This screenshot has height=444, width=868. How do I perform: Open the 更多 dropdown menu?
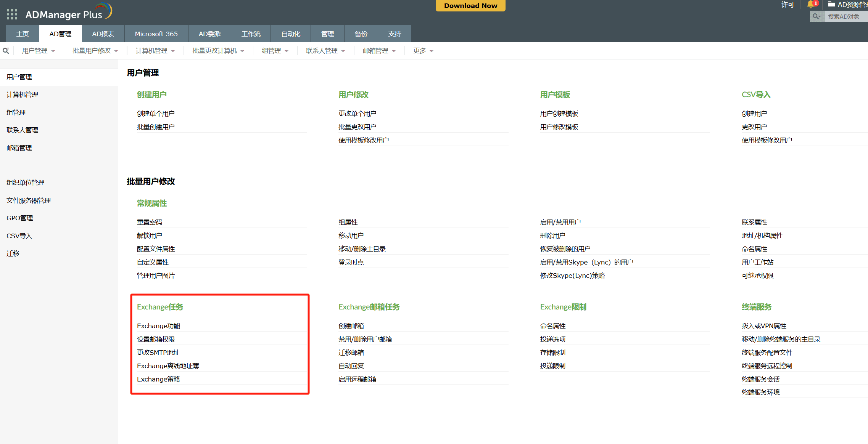(423, 51)
